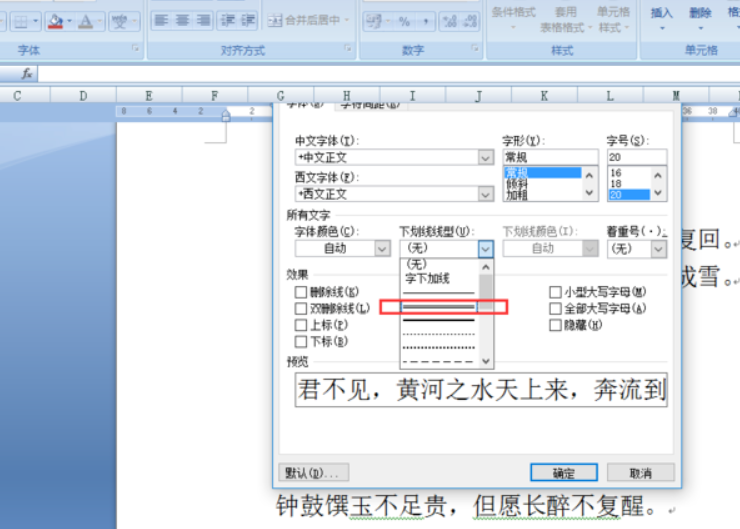740x529 pixels.
Task: Open the 字体 group dialog launcher
Action: [x=135, y=48]
